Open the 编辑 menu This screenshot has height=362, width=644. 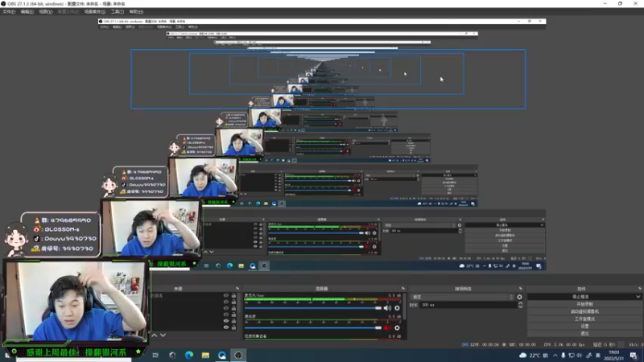click(x=27, y=11)
